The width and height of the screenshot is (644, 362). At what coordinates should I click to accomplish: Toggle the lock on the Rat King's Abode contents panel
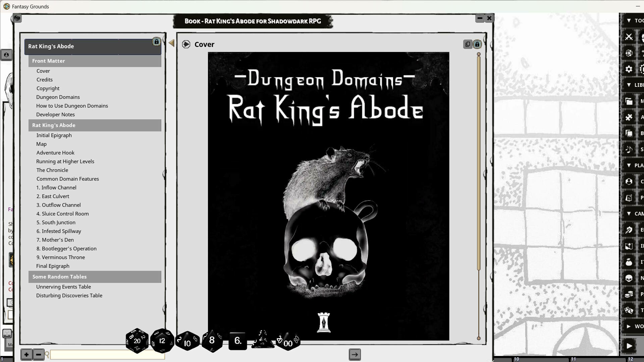[156, 42]
